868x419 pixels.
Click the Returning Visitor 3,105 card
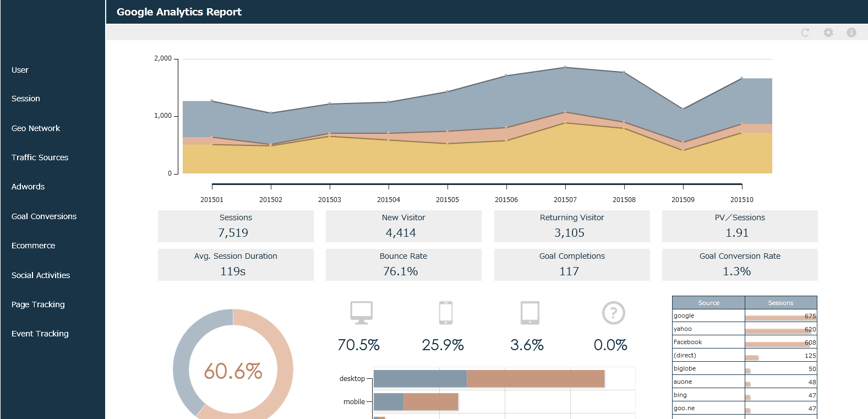tap(572, 226)
